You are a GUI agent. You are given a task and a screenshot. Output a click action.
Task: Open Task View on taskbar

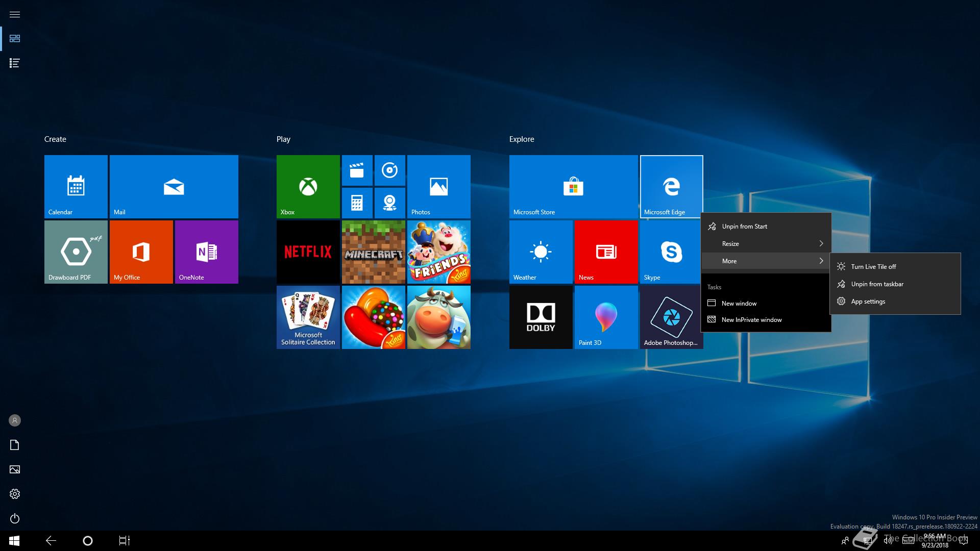tap(125, 541)
